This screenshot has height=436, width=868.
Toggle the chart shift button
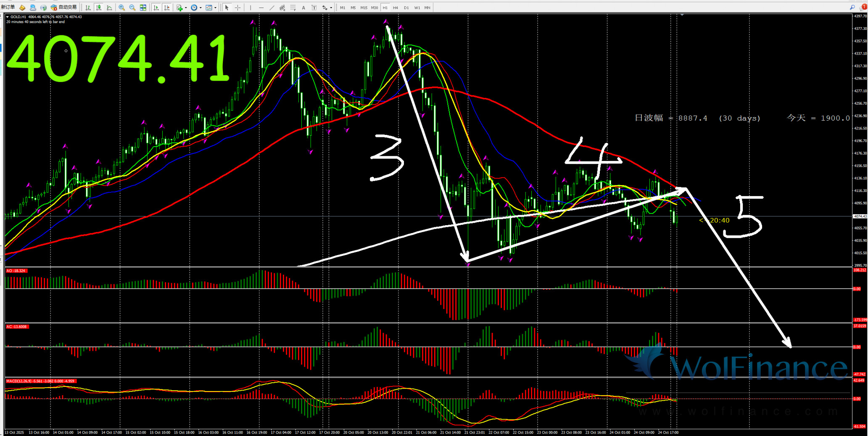[167, 8]
